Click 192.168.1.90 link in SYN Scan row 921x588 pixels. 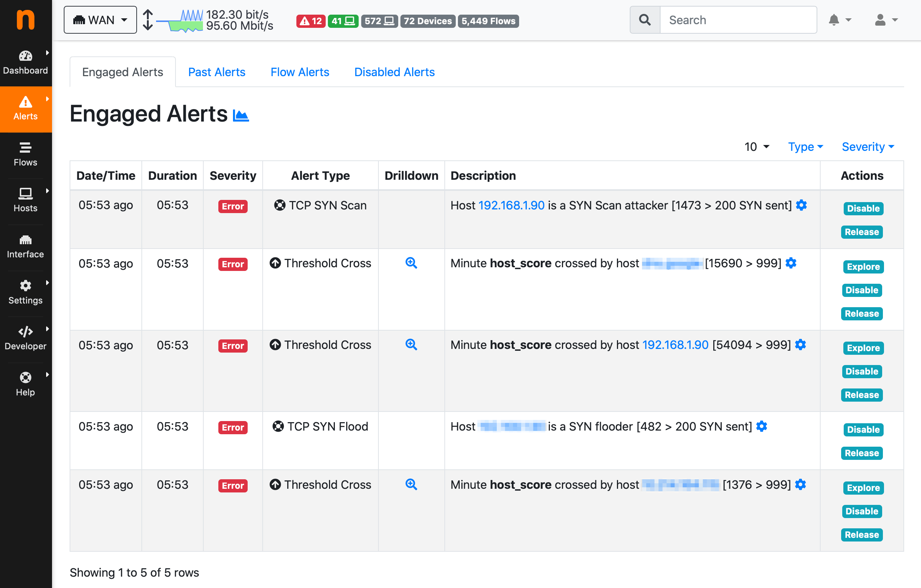(511, 205)
